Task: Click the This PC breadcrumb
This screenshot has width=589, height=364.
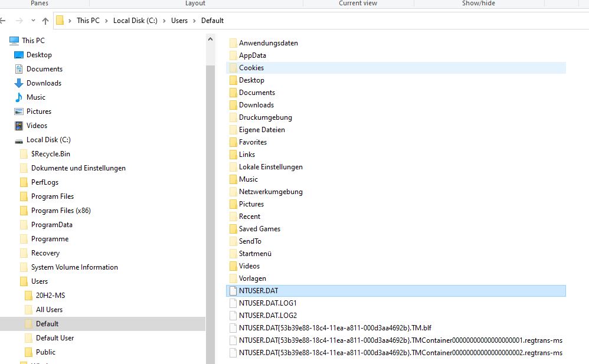Action: [88, 21]
